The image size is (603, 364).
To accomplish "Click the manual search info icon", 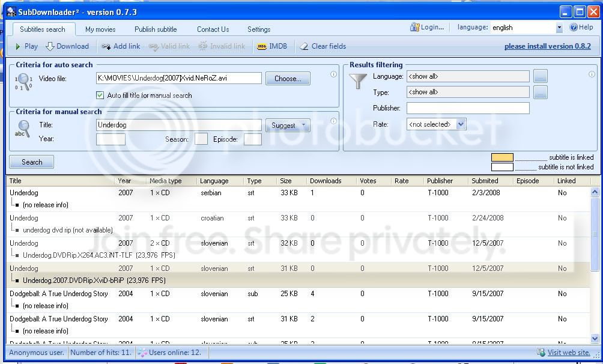I will coord(333,121).
